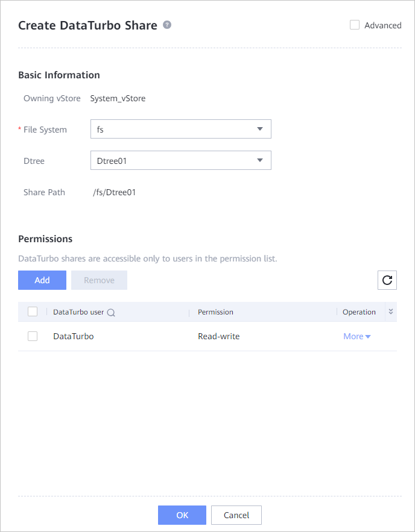
Task: Open the Dtree dropdown
Action: tap(180, 160)
